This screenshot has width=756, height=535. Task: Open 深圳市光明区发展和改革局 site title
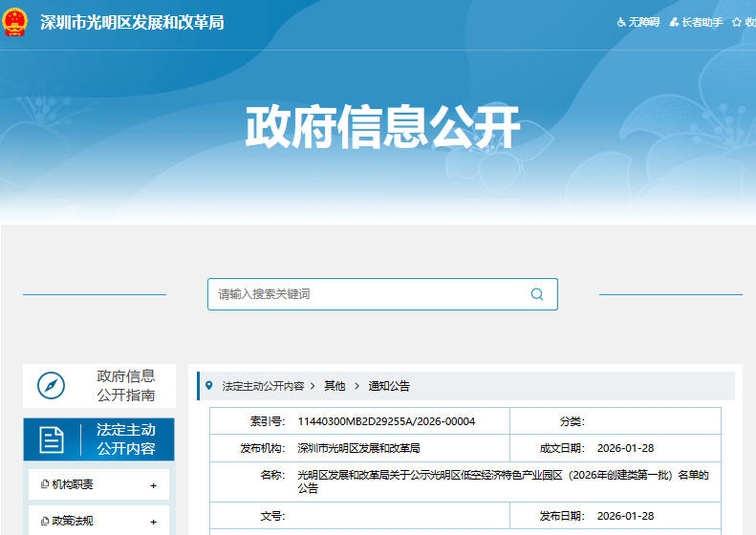coord(132,22)
